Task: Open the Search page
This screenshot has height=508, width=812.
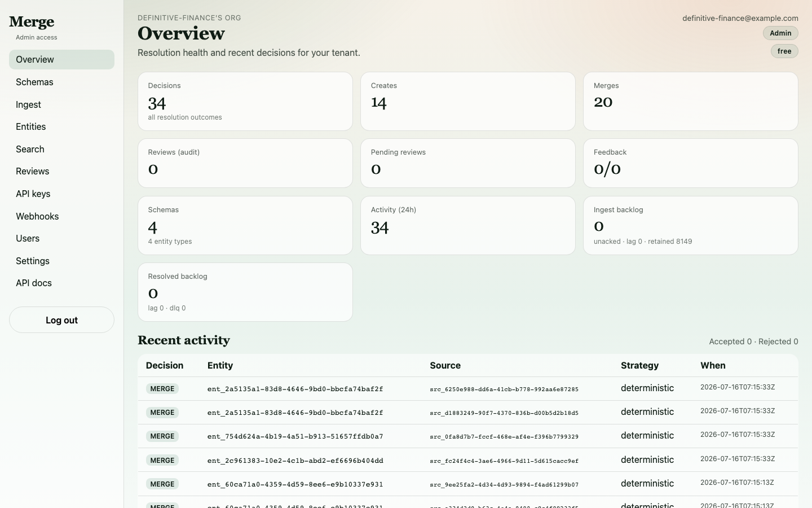Action: pos(61,149)
